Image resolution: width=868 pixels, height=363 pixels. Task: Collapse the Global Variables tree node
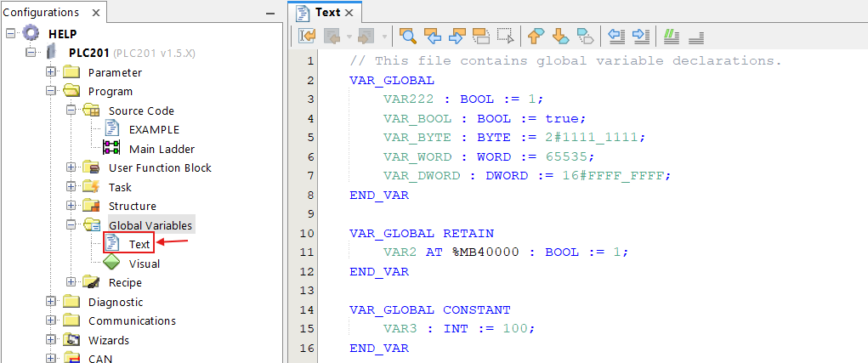(71, 225)
